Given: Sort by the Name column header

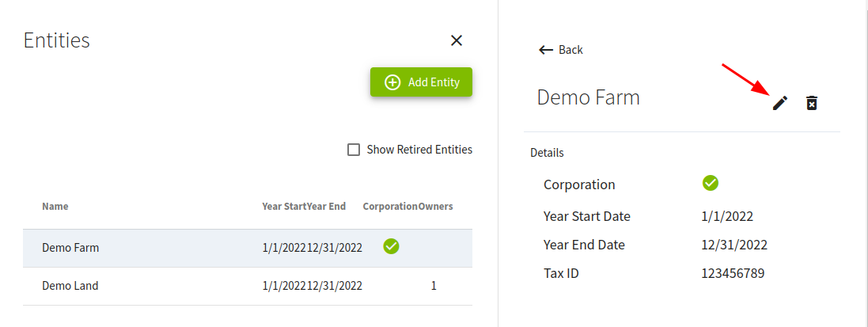Looking at the screenshot, I should click(x=55, y=207).
